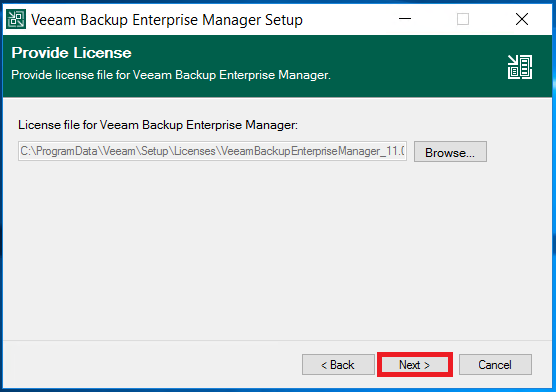Cancel the Enterprise Manager setup
Viewport: 556px width, 392px height.
point(495,364)
